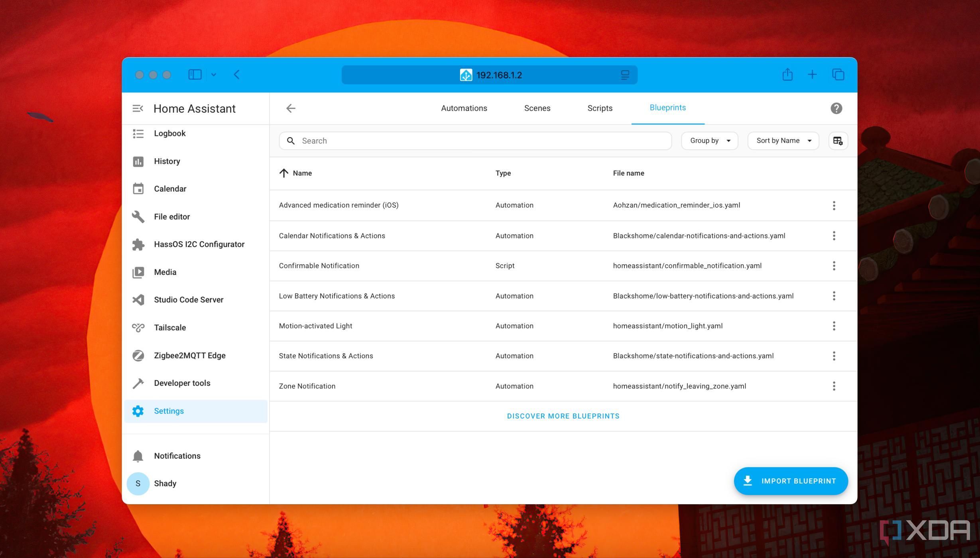This screenshot has height=558, width=980.
Task: Switch to the Scenes tab
Action: click(537, 108)
